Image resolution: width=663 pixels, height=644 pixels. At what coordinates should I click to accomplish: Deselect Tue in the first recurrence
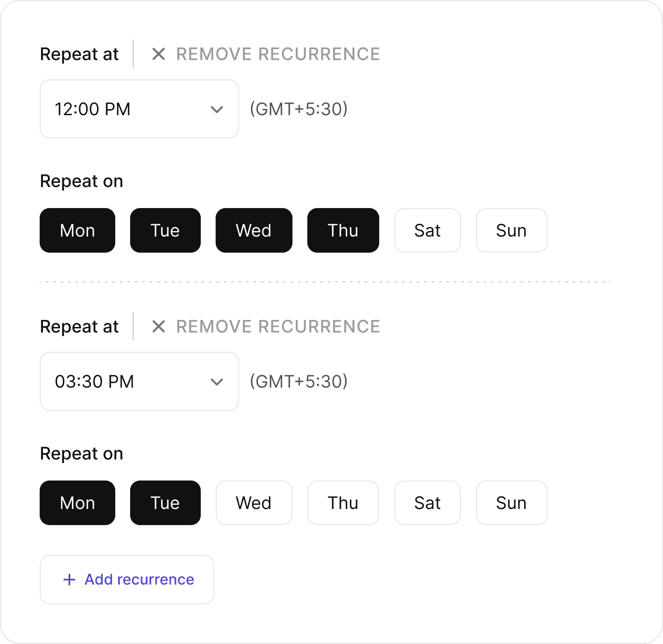coord(165,230)
